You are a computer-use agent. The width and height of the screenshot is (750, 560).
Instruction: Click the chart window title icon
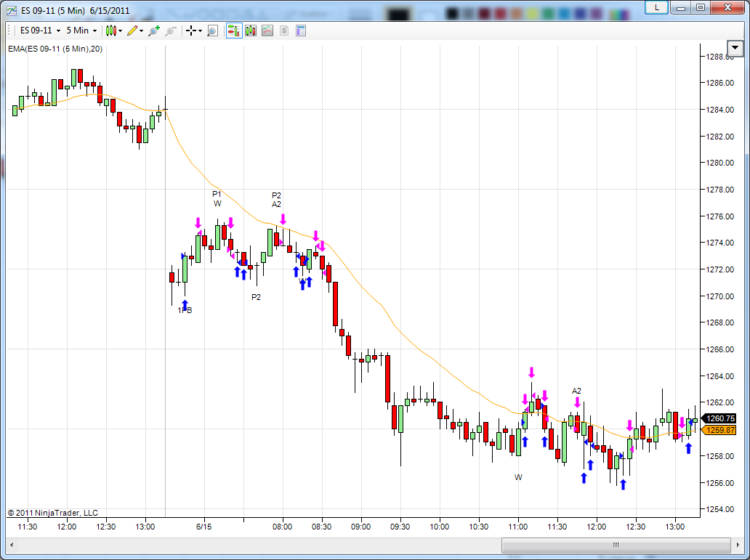coord(12,10)
